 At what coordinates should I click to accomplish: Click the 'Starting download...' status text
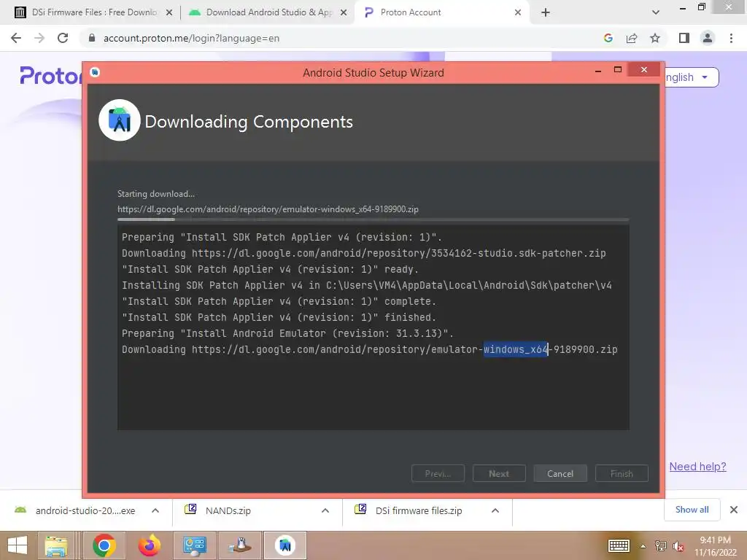click(x=156, y=194)
